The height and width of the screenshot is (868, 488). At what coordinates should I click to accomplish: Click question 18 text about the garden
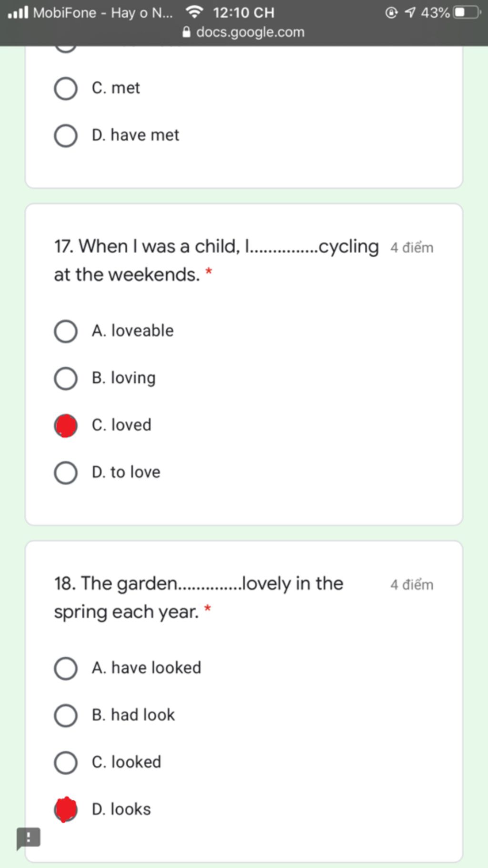[198, 598]
